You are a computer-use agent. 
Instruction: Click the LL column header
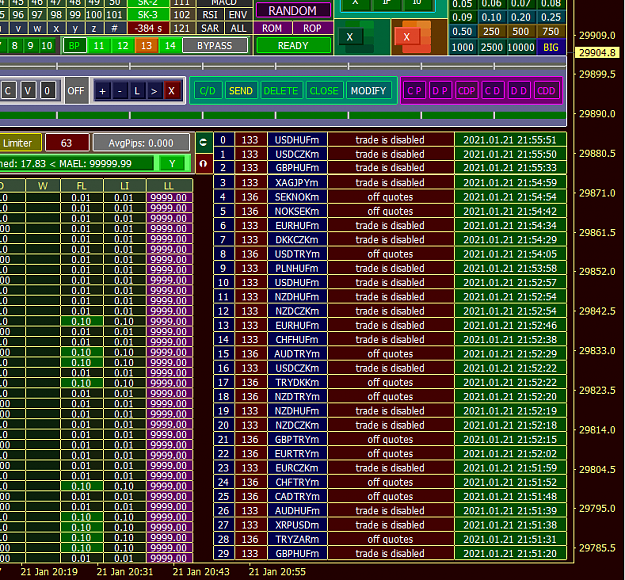pyautogui.click(x=169, y=186)
